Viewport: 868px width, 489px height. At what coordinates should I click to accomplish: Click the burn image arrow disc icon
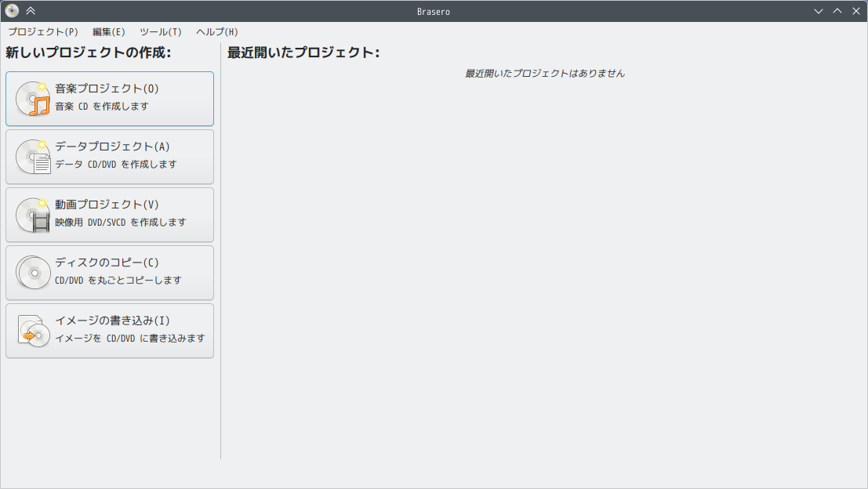point(33,331)
